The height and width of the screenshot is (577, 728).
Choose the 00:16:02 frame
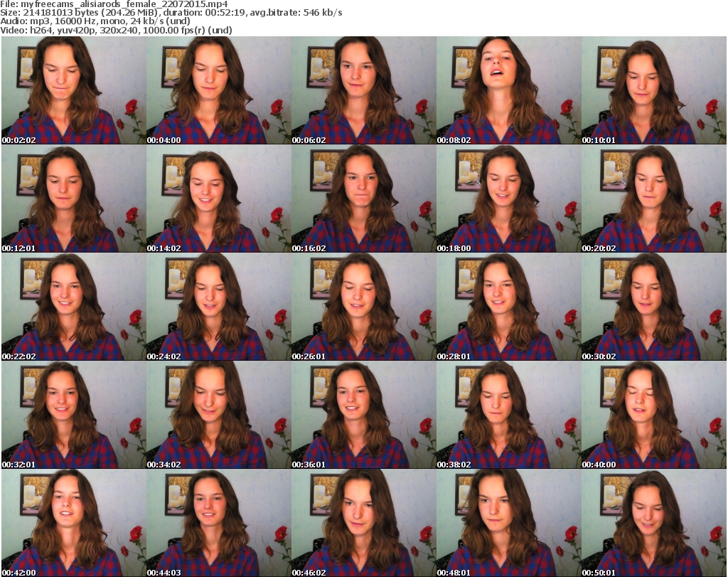tap(364, 198)
